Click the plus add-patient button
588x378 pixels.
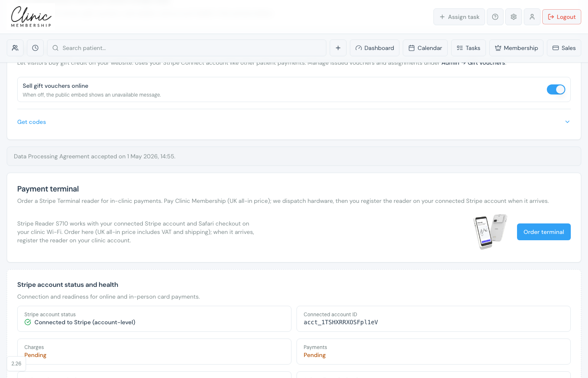pyautogui.click(x=338, y=48)
